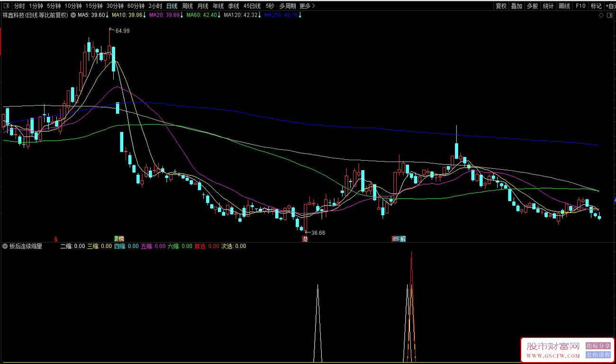
Task: Switch to 月线 monthly tab
Action: click(x=203, y=6)
